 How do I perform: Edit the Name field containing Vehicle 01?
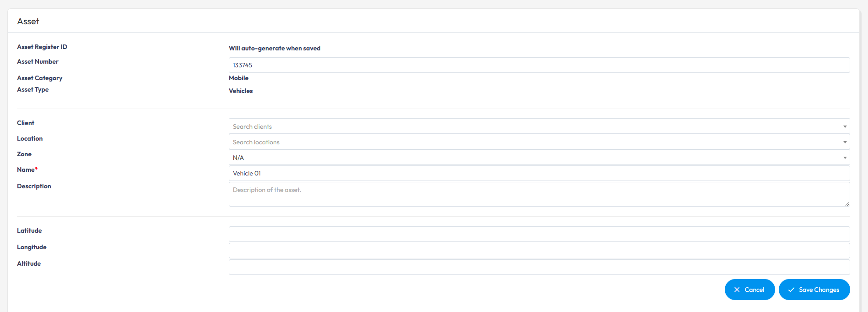(539, 173)
